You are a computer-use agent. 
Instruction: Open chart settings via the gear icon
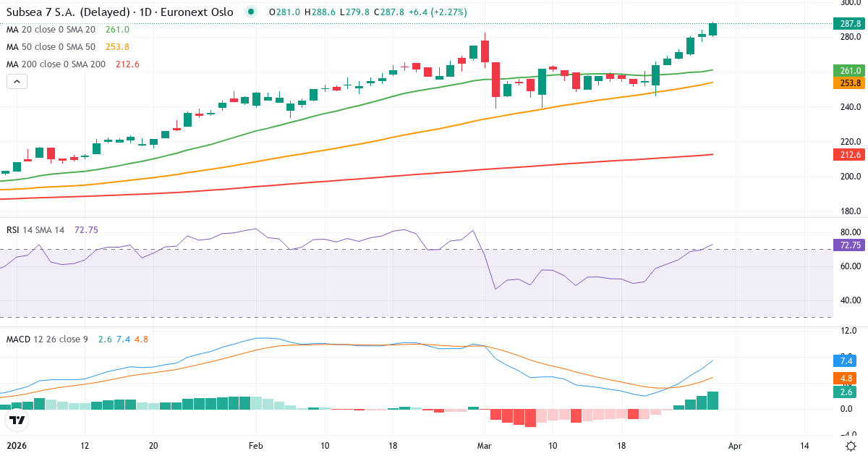(851, 447)
